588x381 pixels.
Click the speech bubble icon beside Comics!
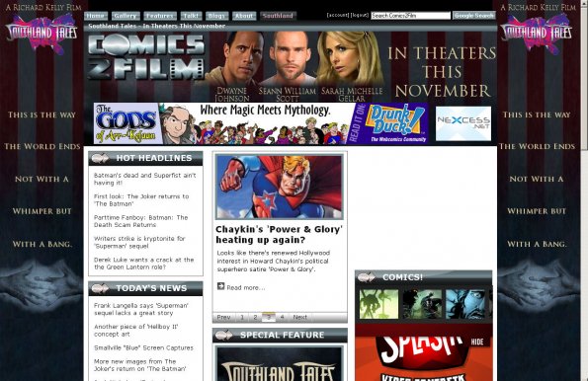(x=367, y=277)
